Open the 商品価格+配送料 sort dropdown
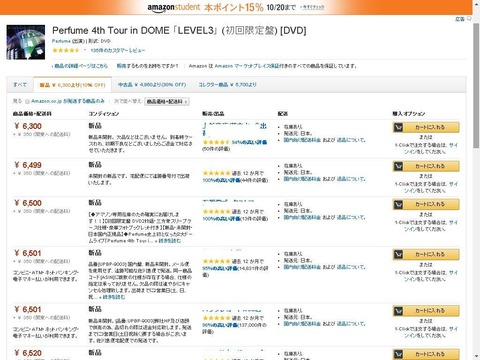The image size is (480, 360). tap(167, 101)
